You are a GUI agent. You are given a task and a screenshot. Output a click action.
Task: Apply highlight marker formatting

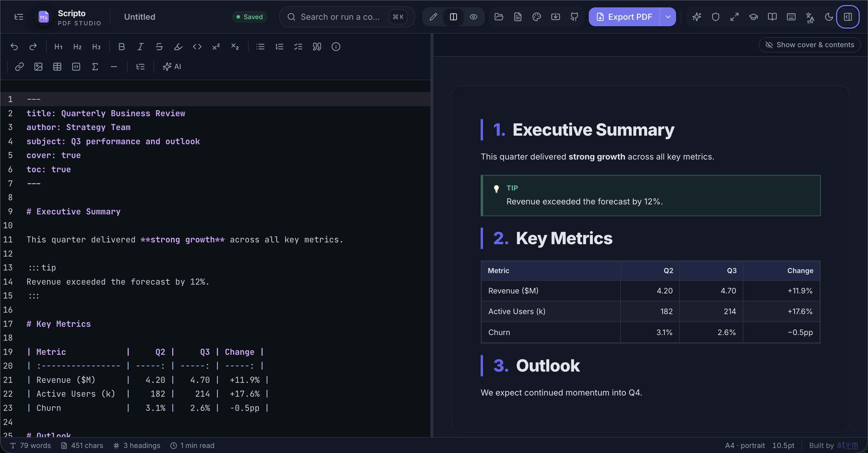tap(178, 47)
